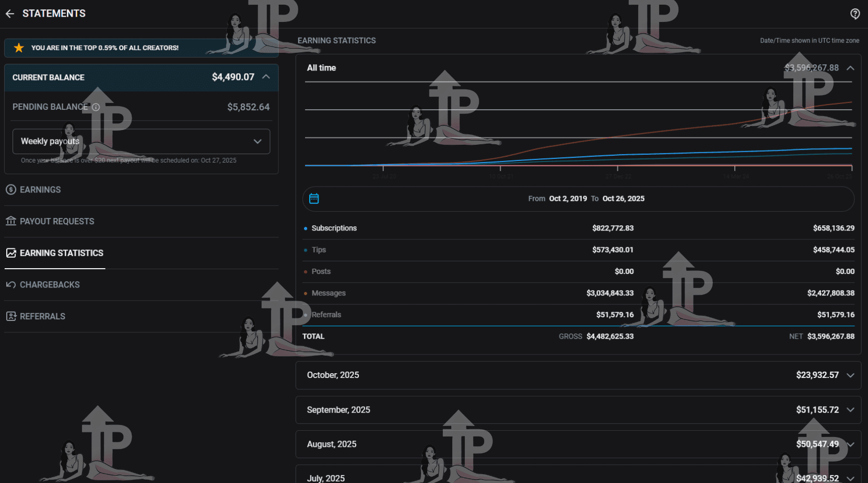The height and width of the screenshot is (483, 868).
Task: Select the Payout Requests bank icon
Action: [11, 221]
